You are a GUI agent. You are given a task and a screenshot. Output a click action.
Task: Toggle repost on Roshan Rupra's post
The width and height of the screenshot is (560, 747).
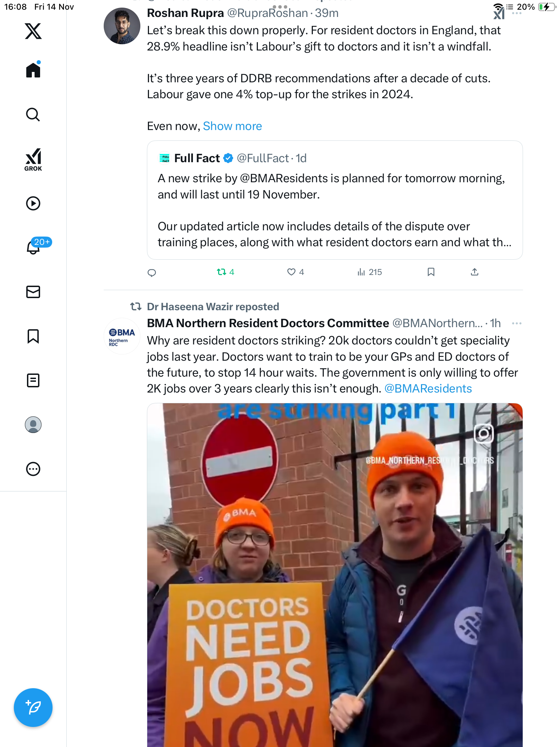click(x=222, y=272)
